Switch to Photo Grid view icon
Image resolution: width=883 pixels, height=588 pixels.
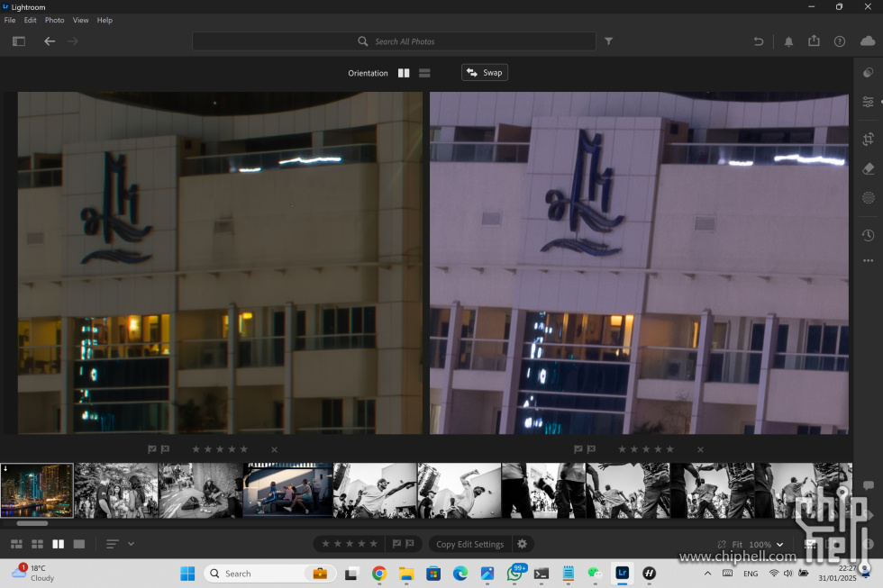click(x=16, y=544)
